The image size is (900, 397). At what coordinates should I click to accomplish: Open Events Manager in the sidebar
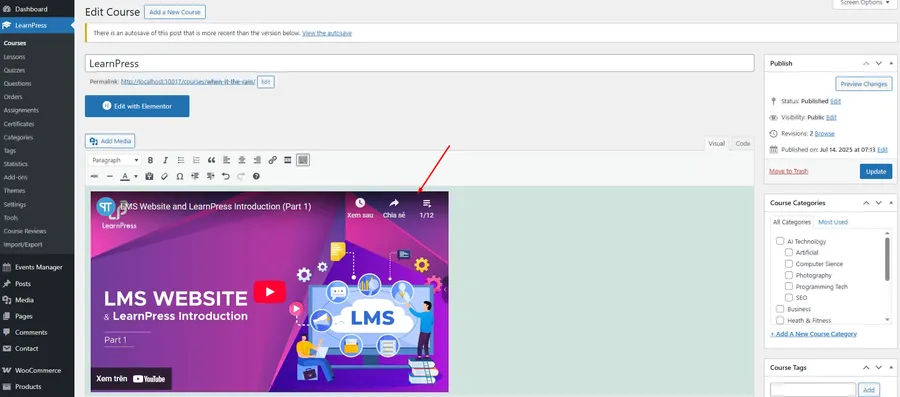tap(37, 267)
